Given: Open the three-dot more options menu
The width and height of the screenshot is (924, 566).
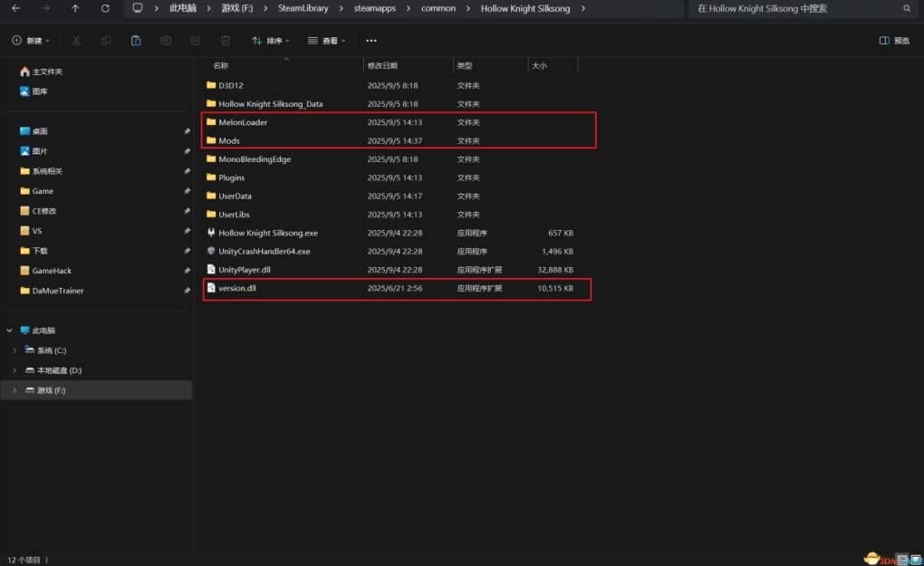Looking at the screenshot, I should (371, 41).
